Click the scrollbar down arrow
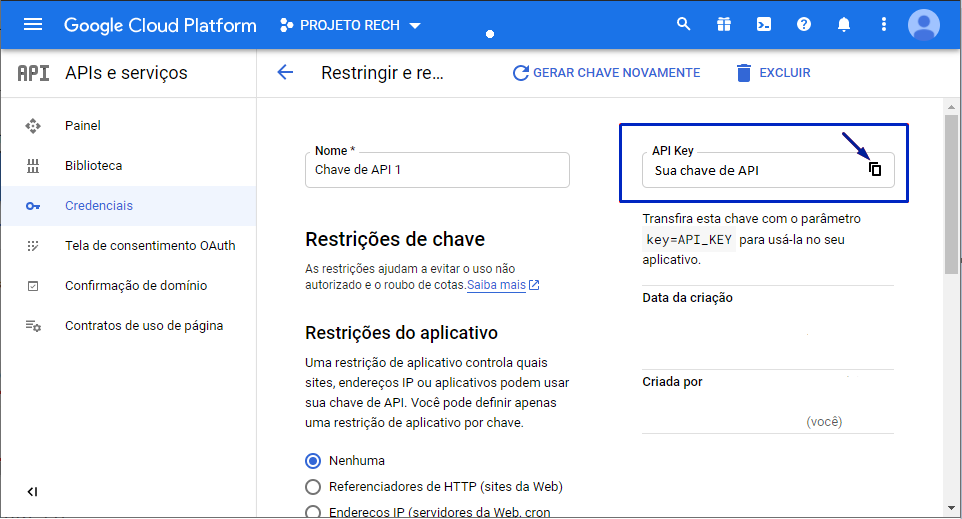Screen dimensions: 962x519 951,508
